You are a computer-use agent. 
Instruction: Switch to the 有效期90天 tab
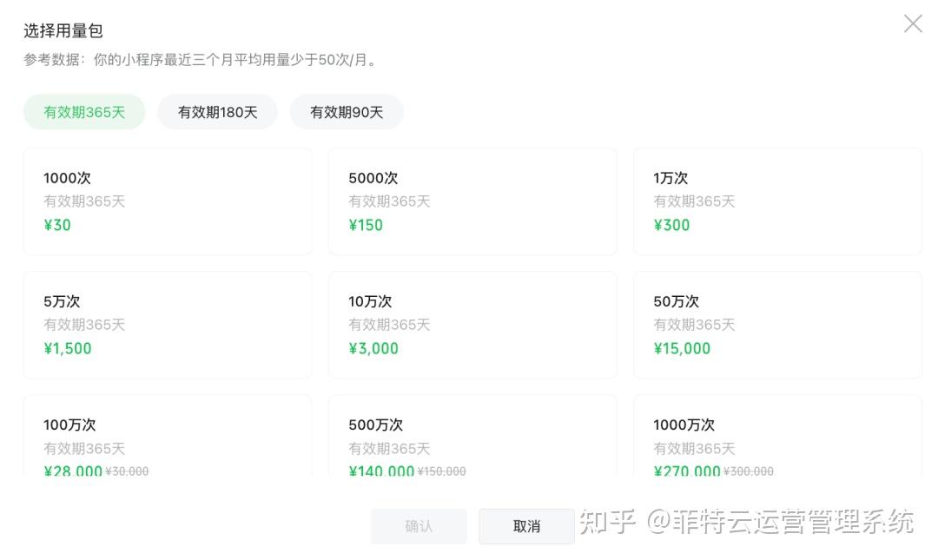(347, 112)
